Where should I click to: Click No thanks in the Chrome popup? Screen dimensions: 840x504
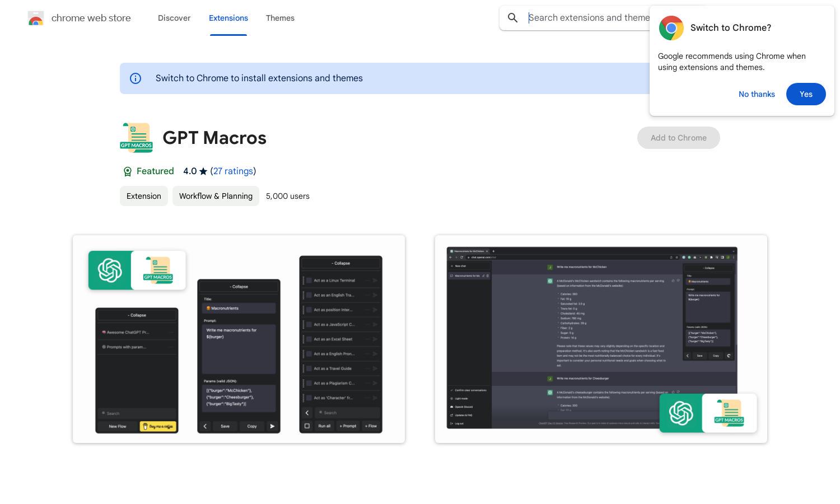point(757,94)
